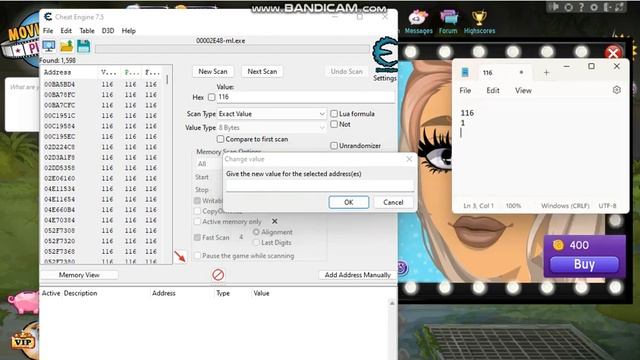Open the Table menu
Screen dimensions: 640x360
[x=87, y=31]
